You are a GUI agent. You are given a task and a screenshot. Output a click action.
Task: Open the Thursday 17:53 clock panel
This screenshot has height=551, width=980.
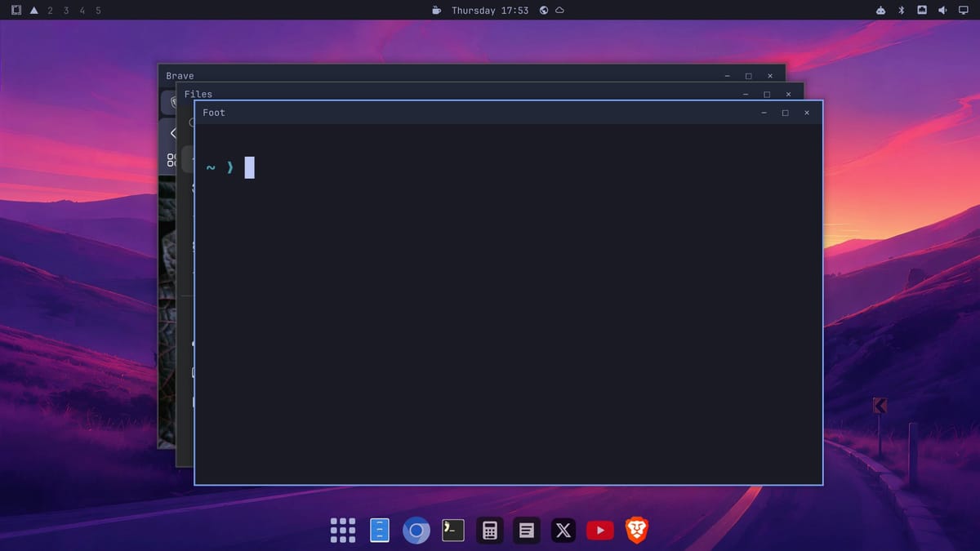(x=490, y=11)
